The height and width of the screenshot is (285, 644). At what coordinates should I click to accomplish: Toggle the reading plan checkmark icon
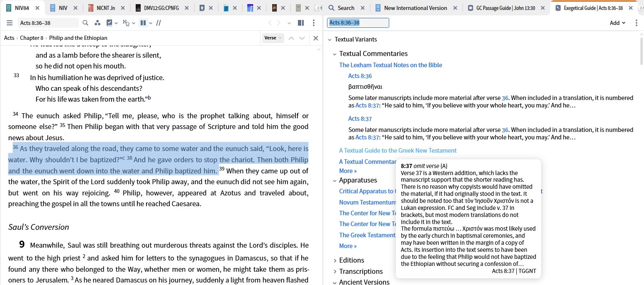pos(110,23)
